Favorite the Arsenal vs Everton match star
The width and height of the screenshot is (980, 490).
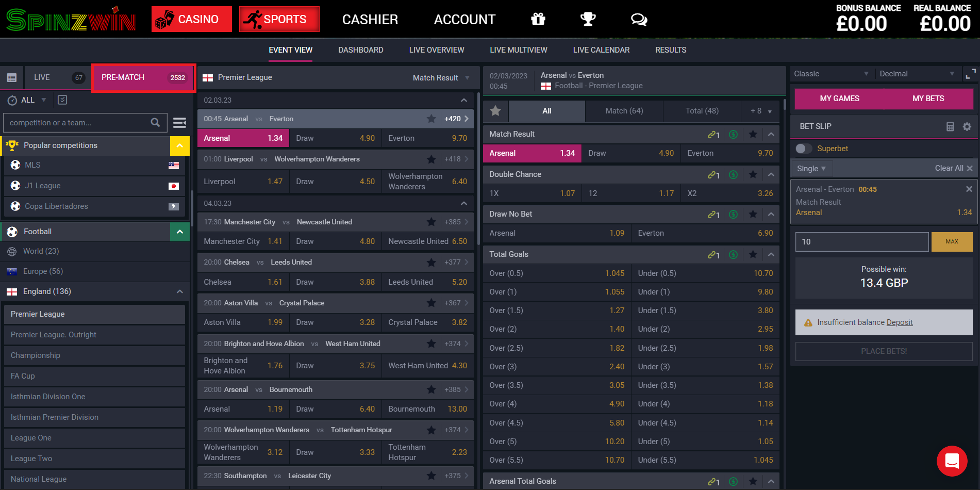tap(431, 119)
